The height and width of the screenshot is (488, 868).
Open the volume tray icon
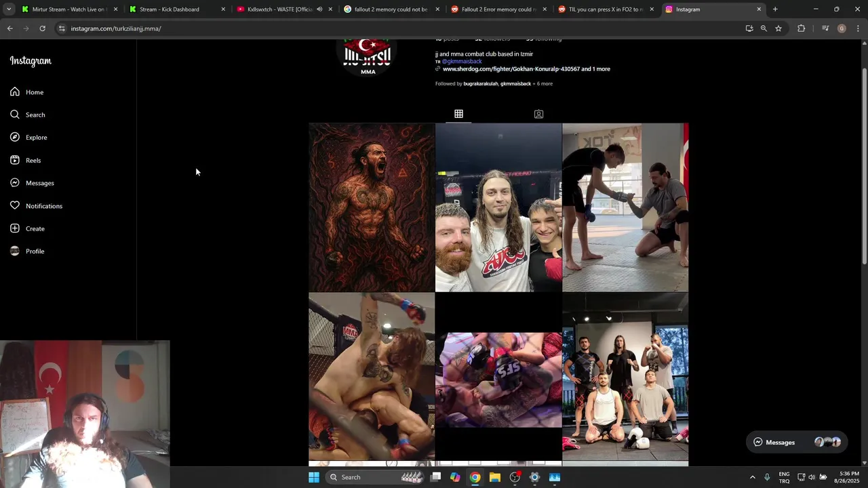pos(812,477)
